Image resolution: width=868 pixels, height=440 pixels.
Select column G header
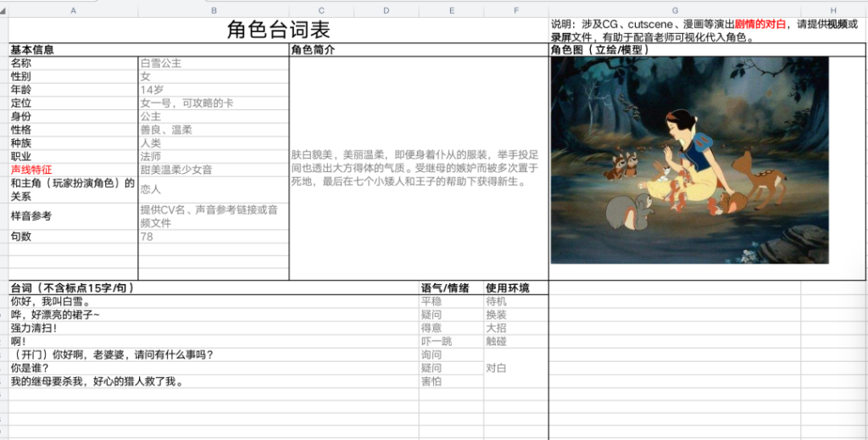[x=675, y=11]
